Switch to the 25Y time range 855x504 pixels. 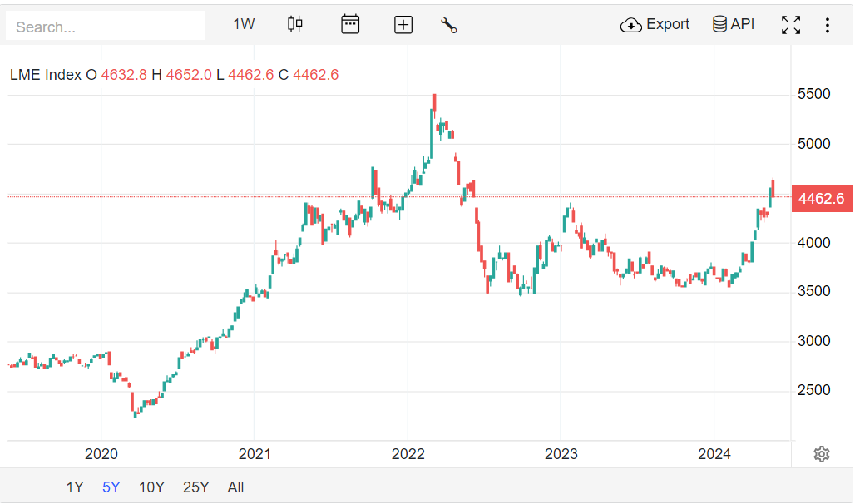coord(195,487)
